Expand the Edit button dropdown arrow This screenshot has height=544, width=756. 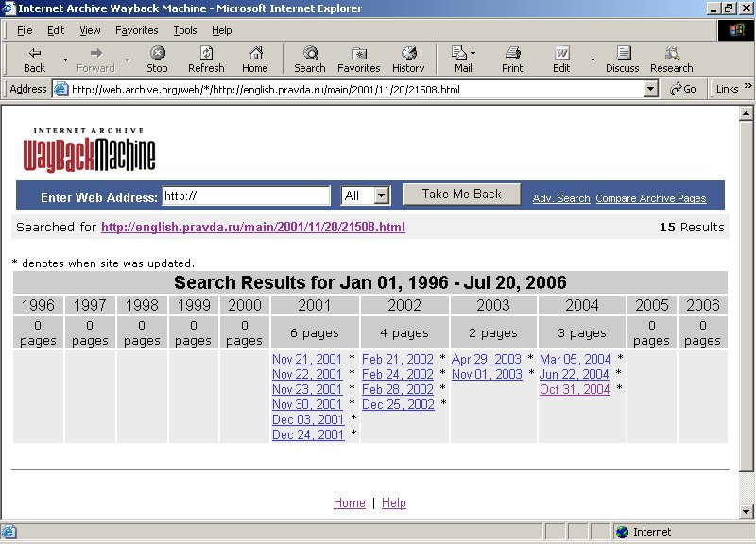593,59
